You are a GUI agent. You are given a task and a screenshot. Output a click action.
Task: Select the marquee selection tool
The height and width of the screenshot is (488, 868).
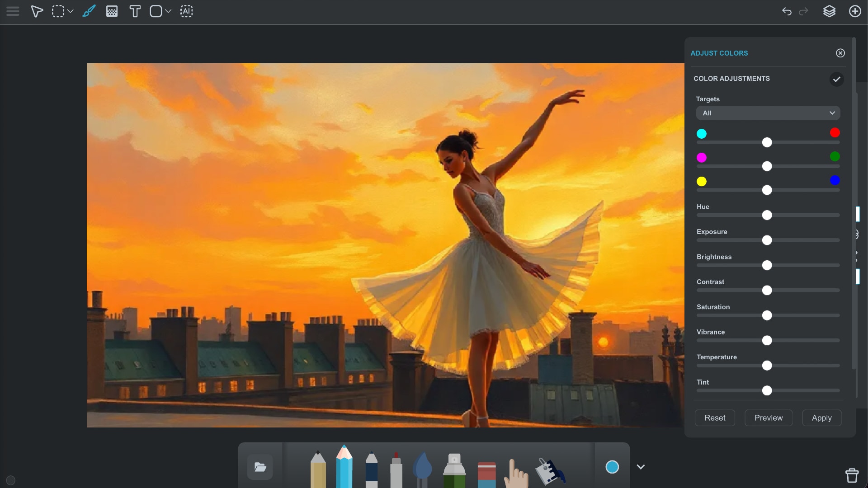point(58,11)
